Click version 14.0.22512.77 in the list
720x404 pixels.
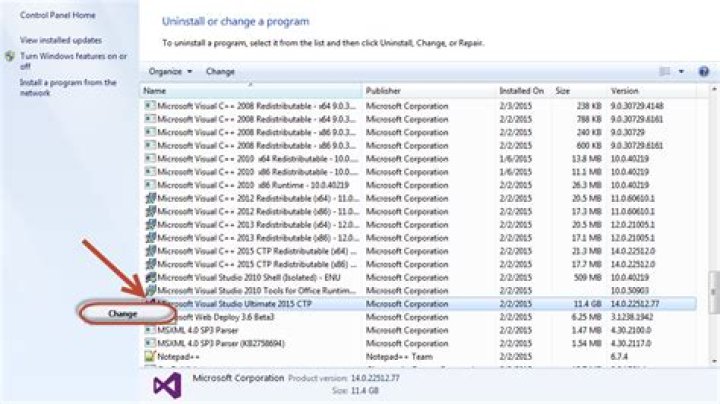coord(635,303)
